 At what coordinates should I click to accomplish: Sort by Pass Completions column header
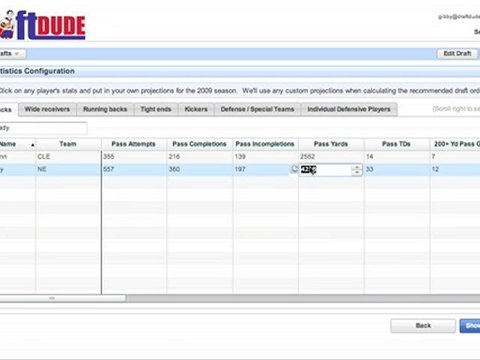[x=199, y=144]
